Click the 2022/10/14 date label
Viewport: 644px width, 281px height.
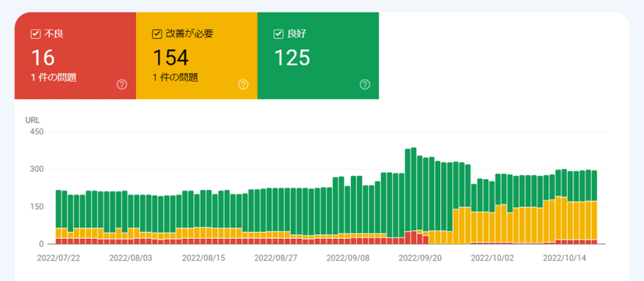[x=565, y=258]
